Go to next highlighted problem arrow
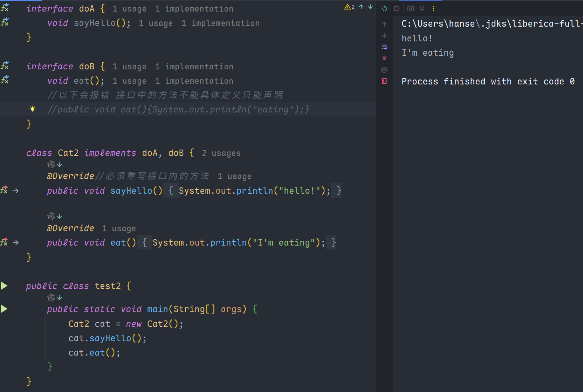The height and width of the screenshot is (392, 583). click(370, 7)
